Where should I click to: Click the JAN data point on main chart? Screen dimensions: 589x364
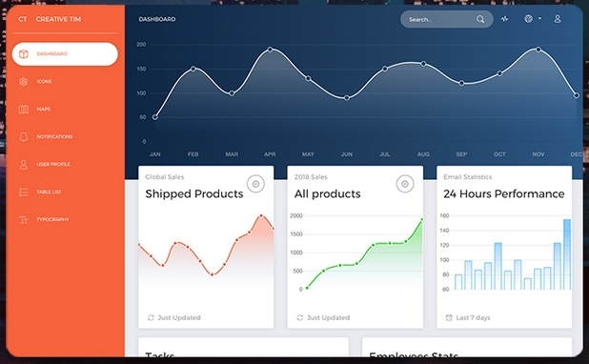click(154, 117)
